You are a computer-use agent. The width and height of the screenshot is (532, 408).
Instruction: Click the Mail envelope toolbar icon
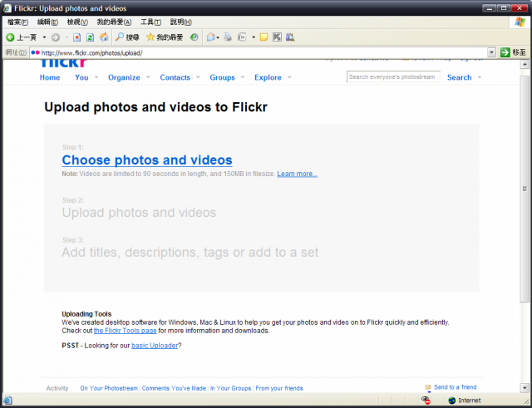click(211, 37)
